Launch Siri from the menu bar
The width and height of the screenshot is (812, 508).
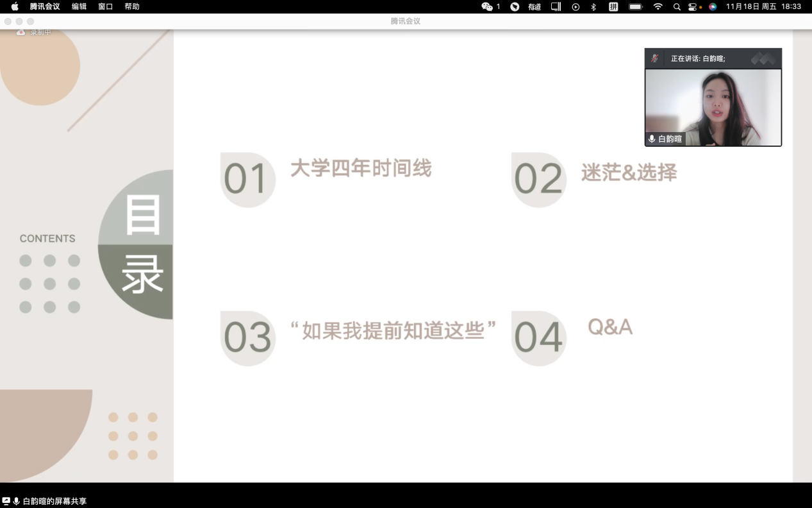[x=713, y=6]
